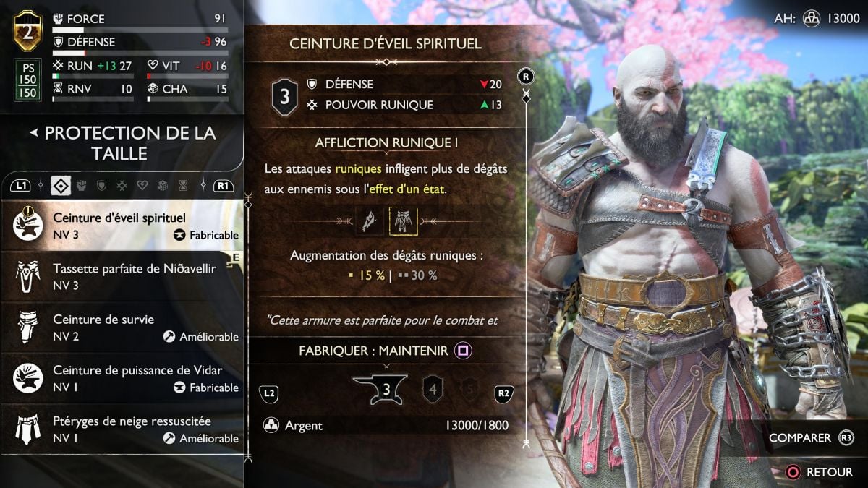Select the Défense shield filter icon
This screenshot has width=868, height=488.
tap(102, 186)
